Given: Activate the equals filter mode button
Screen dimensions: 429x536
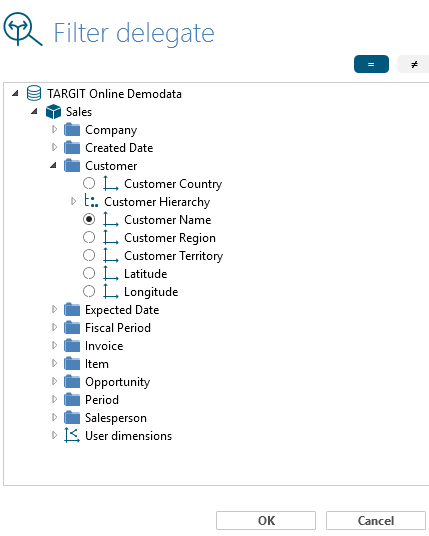Looking at the screenshot, I should (x=371, y=64).
